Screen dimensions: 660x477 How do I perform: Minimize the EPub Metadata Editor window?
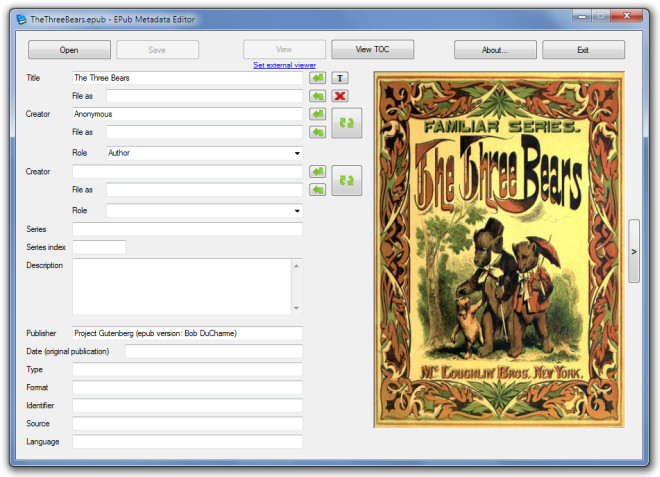click(582, 16)
